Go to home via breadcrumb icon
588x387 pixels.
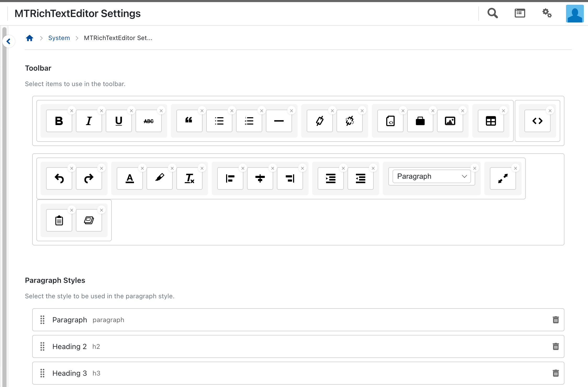[30, 38]
